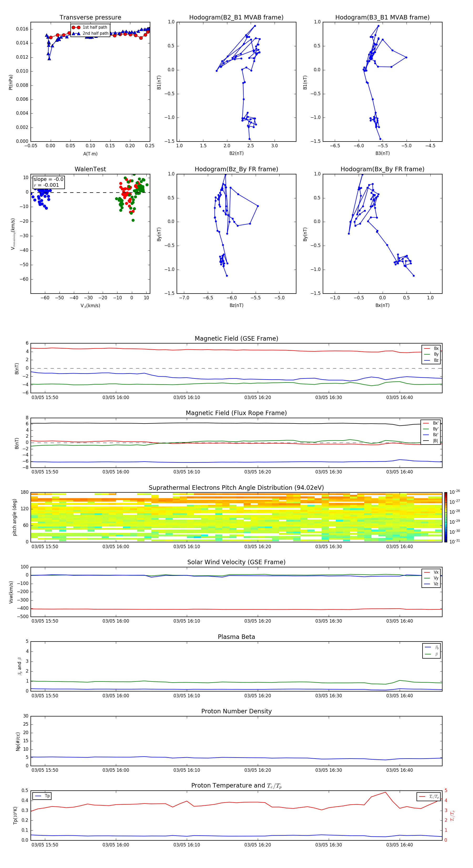Click the Proton Temperature and Te/Tp title
The image size is (473, 868).
coord(236,786)
